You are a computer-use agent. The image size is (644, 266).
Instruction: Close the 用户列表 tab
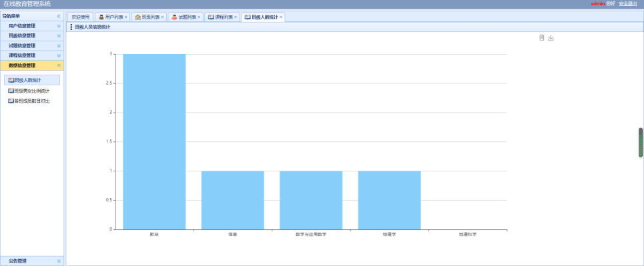(125, 17)
